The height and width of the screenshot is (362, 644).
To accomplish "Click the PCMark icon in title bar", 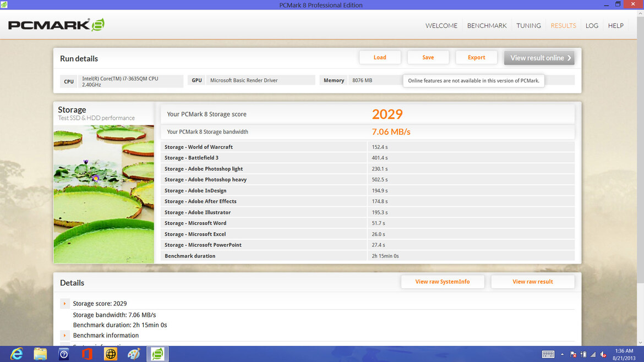I will point(4,4).
